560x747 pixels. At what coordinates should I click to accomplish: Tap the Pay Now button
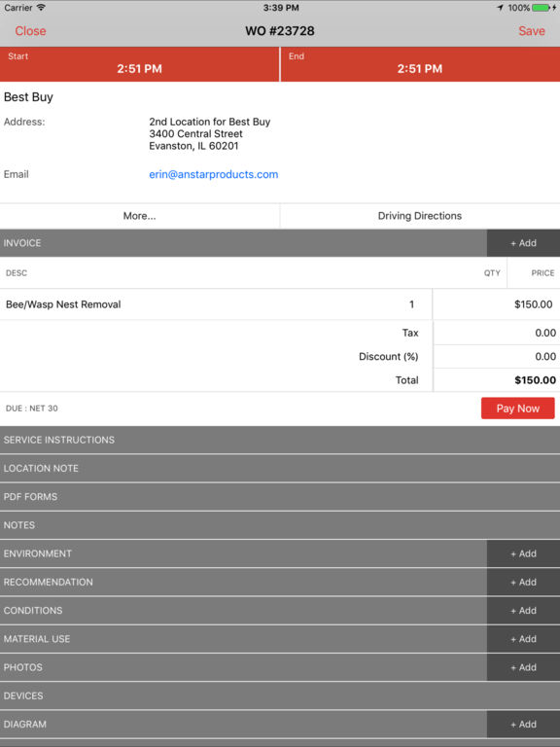click(517, 409)
